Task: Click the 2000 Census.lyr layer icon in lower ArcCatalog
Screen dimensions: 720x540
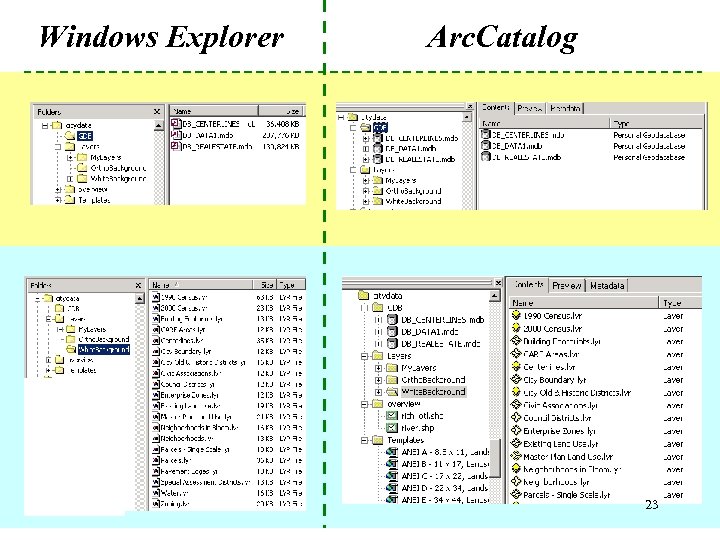Action: click(516, 328)
